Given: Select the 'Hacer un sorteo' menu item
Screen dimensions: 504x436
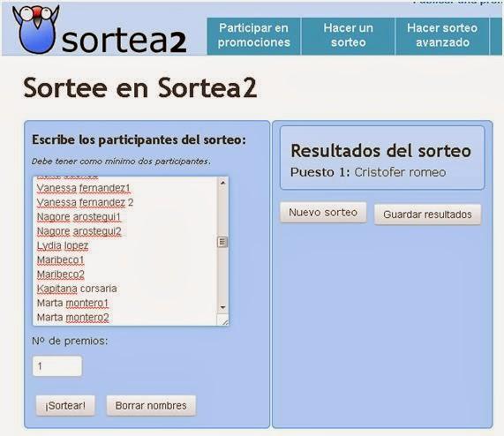Looking at the screenshot, I should pos(349,35).
